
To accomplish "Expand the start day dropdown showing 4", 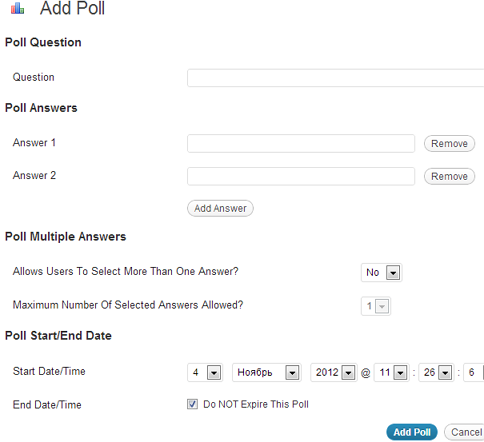I will pos(205,372).
